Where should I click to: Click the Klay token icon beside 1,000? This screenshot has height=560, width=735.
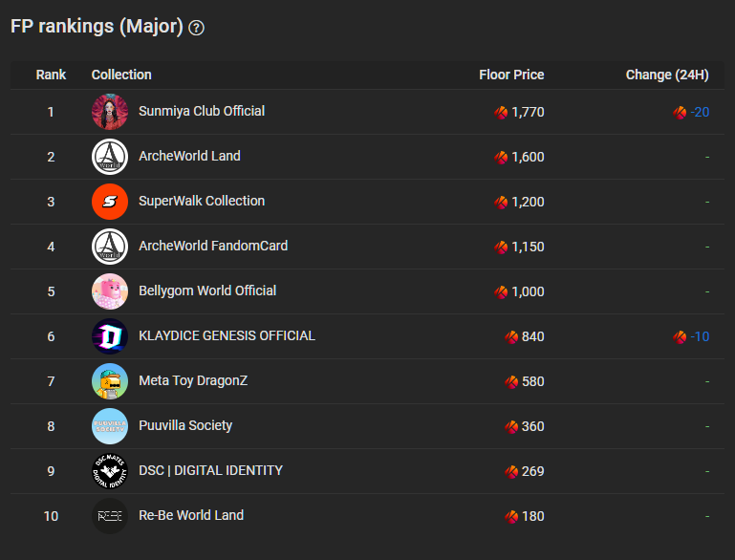coord(501,292)
